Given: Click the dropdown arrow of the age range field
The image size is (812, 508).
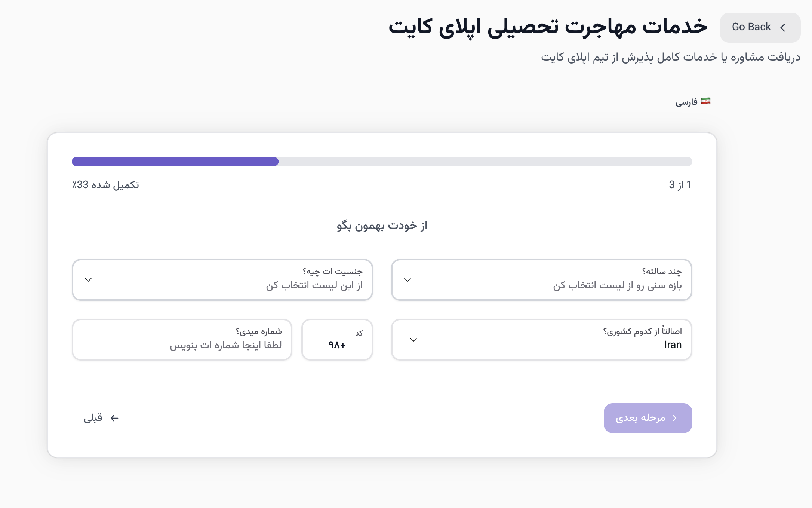Looking at the screenshot, I should pyautogui.click(x=408, y=279).
